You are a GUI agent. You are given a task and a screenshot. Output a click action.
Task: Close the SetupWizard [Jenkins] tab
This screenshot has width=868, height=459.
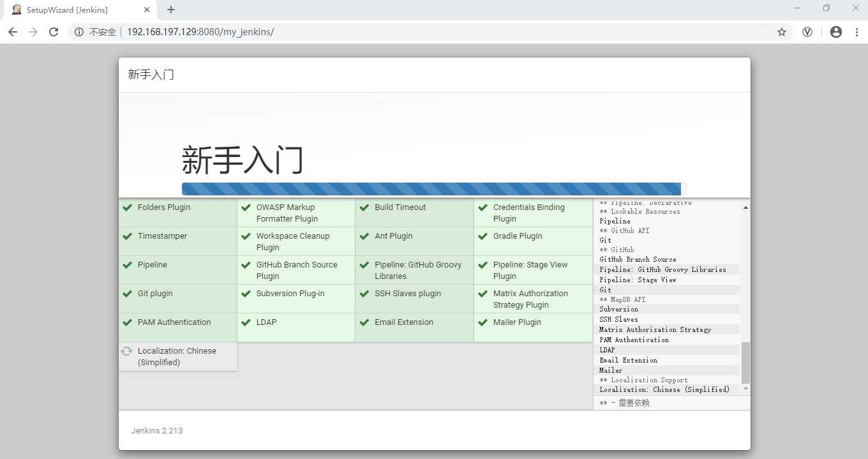pos(147,10)
